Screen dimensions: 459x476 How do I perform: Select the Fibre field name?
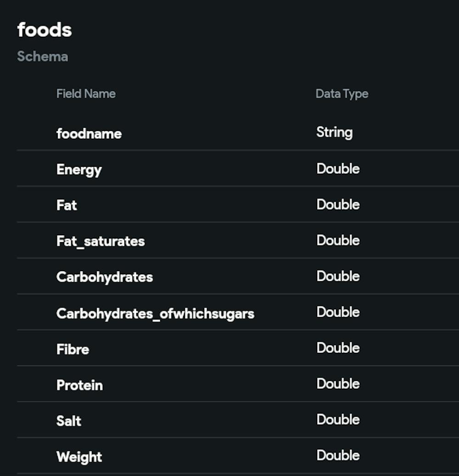[73, 349]
